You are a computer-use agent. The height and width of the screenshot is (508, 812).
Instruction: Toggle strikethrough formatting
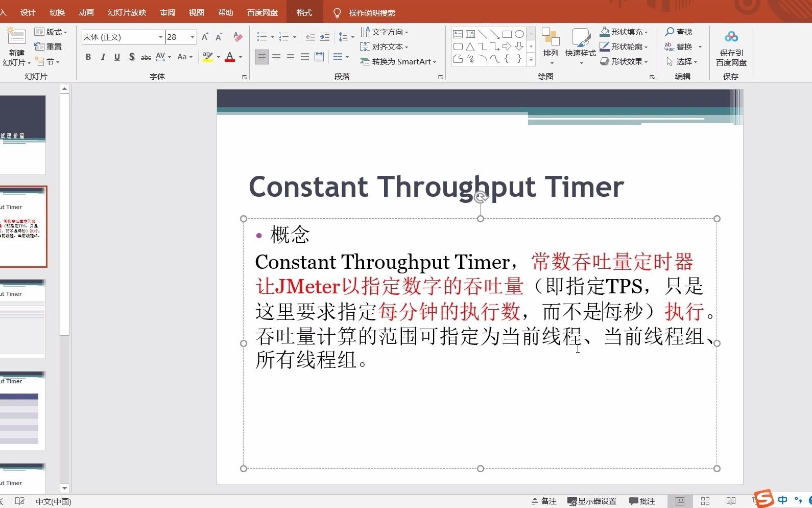[x=146, y=57]
